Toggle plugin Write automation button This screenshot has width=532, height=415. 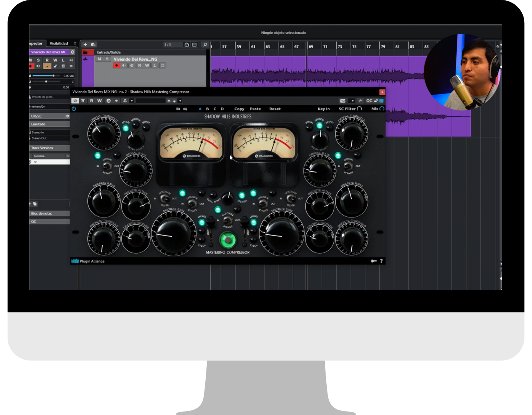coord(100,101)
